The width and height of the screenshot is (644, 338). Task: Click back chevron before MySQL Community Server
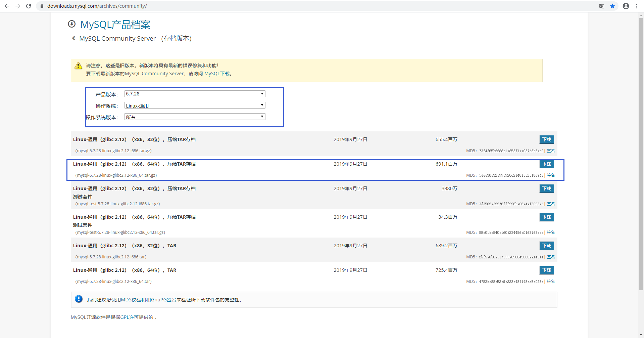tap(73, 38)
